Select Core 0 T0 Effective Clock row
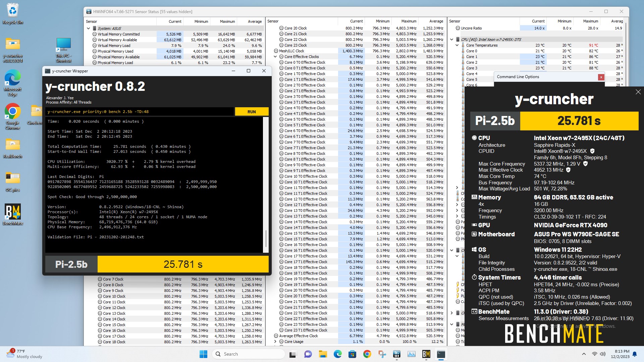 pos(356,62)
